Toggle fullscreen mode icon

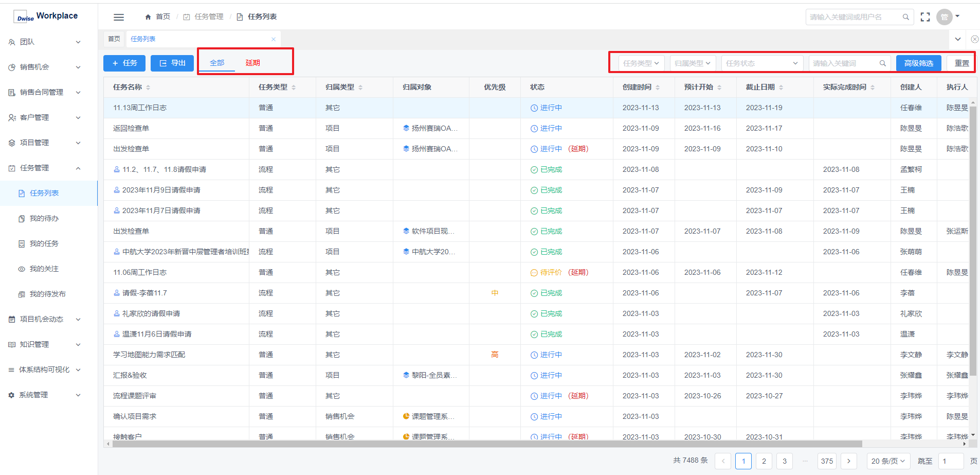925,17
